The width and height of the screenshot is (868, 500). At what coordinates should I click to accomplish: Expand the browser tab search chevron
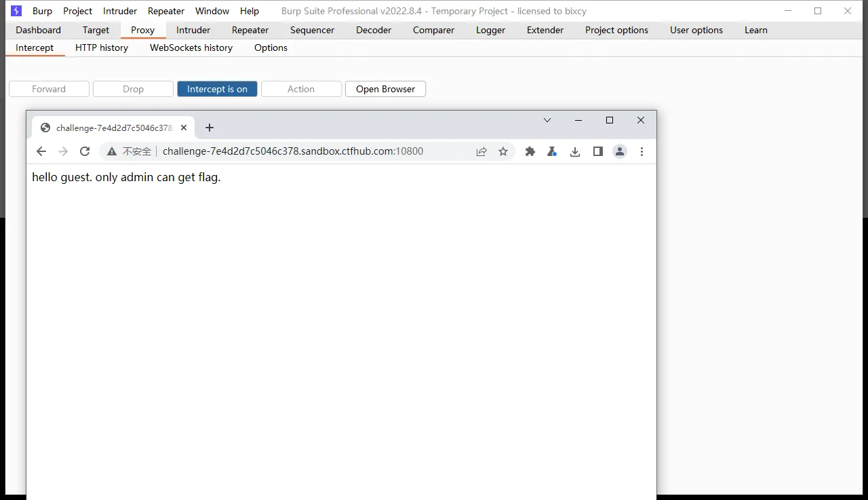(547, 120)
